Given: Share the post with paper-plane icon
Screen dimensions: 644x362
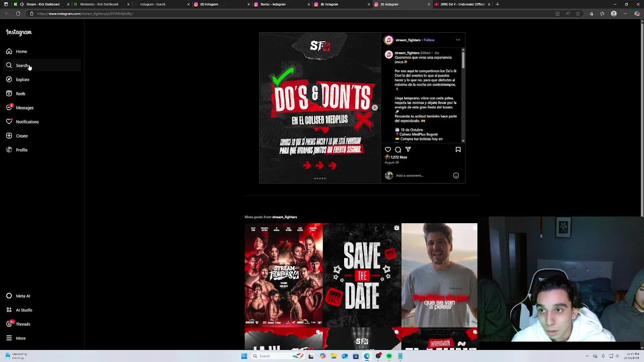Looking at the screenshot, I should 408,149.
